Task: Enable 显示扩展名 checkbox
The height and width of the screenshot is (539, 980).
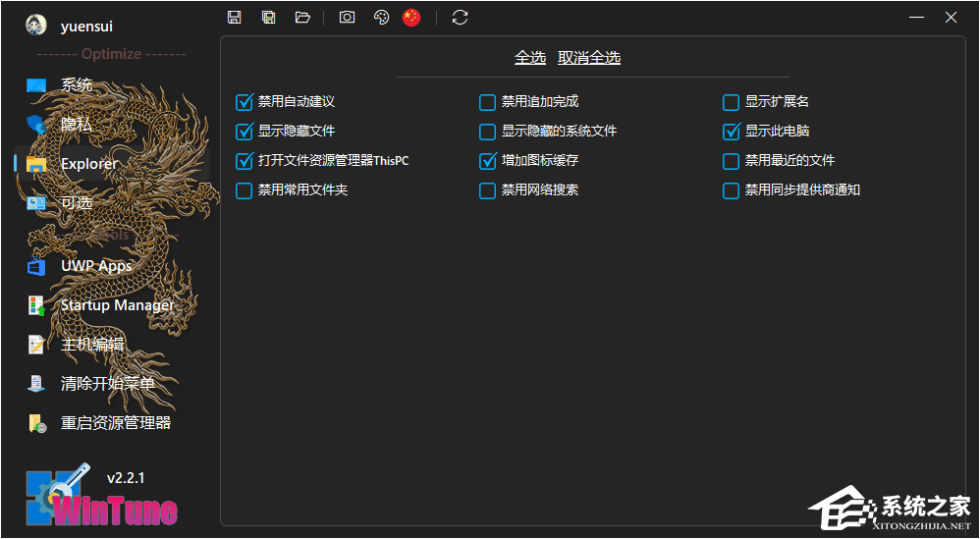Action: (731, 102)
